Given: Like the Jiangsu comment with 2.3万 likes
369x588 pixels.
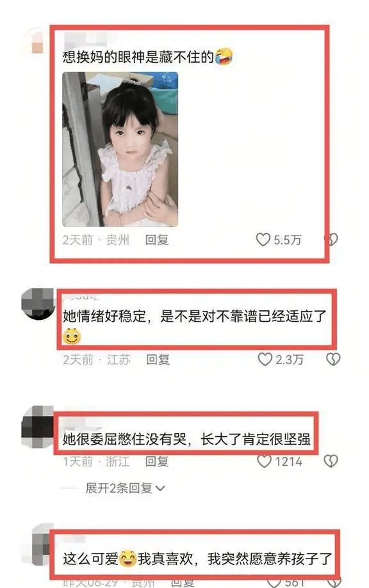Looking at the screenshot, I should (265, 359).
